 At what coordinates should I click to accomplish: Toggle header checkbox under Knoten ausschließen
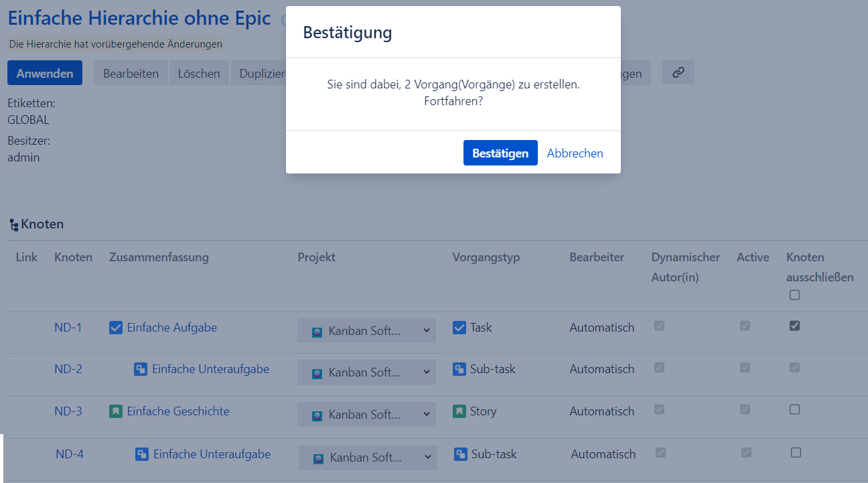click(794, 295)
